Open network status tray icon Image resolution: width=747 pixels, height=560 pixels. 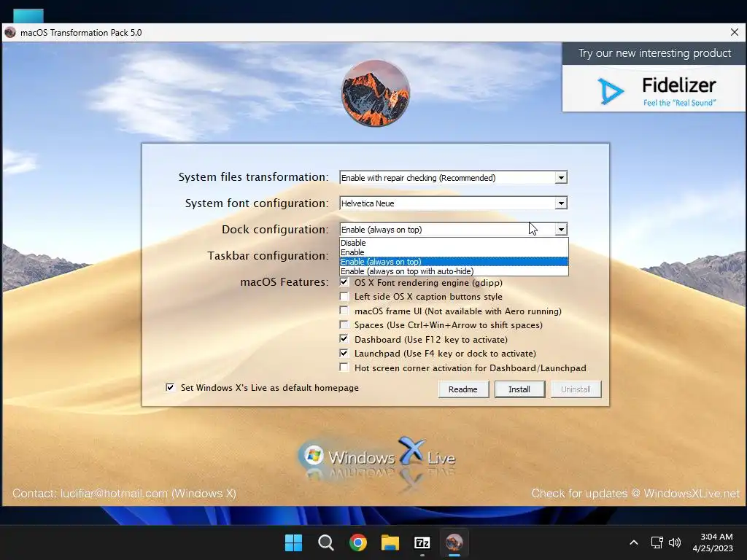[657, 542]
